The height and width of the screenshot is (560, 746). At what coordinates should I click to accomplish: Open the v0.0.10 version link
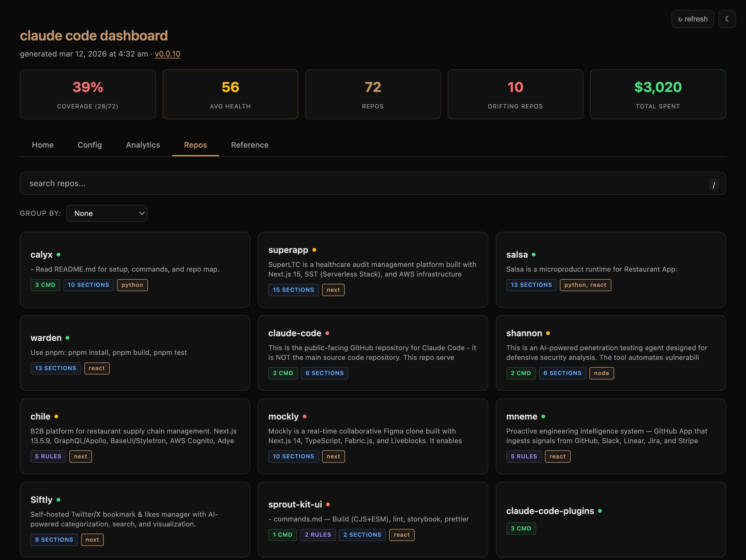coord(167,54)
